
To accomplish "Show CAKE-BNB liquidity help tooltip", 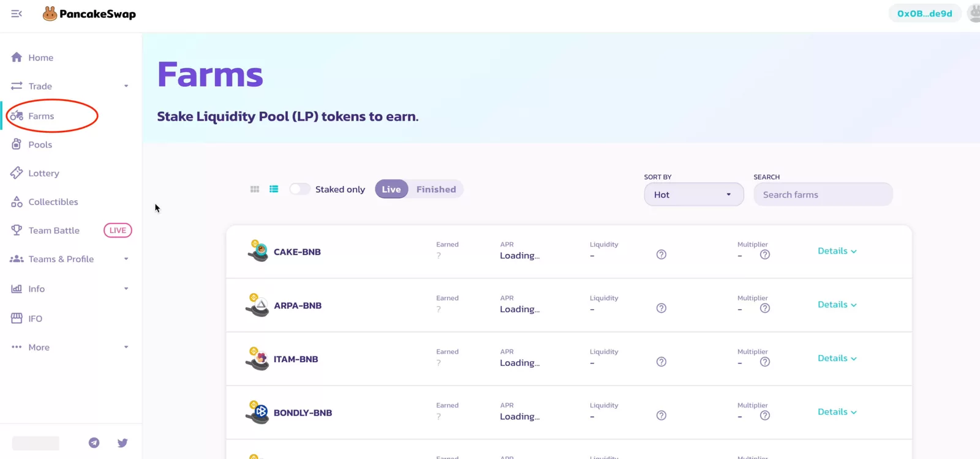I will pyautogui.click(x=661, y=255).
